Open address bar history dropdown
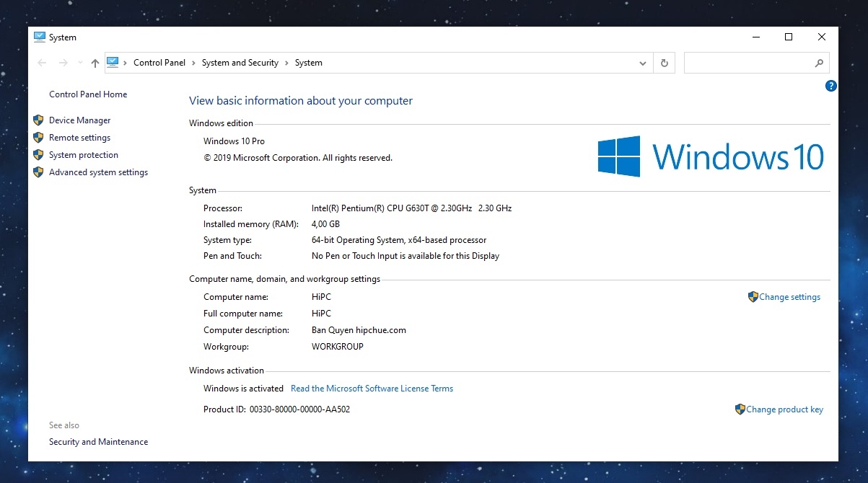The width and height of the screenshot is (868, 483). (x=643, y=63)
